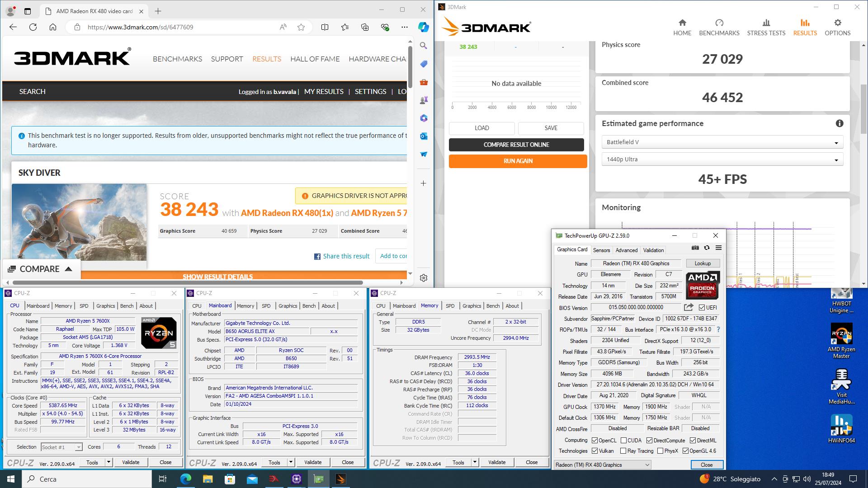
Task: Click the 3DMark app vertical scrollbar
Action: 864,108
